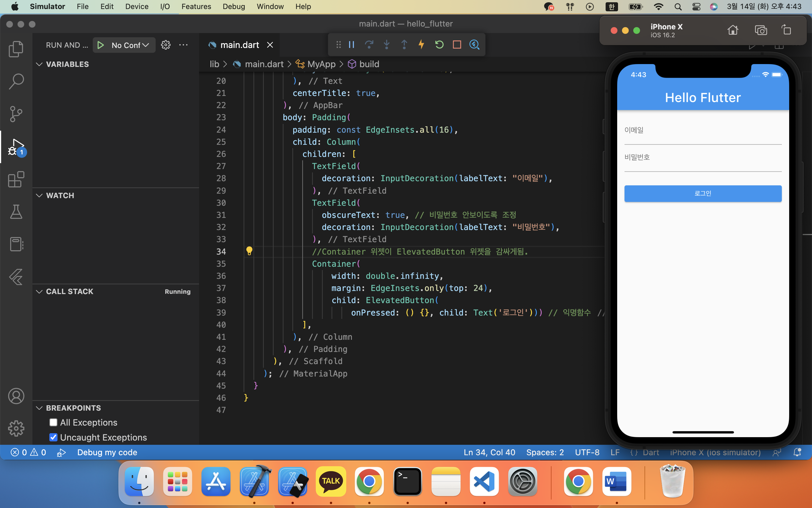Screen dimensions: 812x508
Task: Click build in the breadcrumb
Action: tap(369, 64)
